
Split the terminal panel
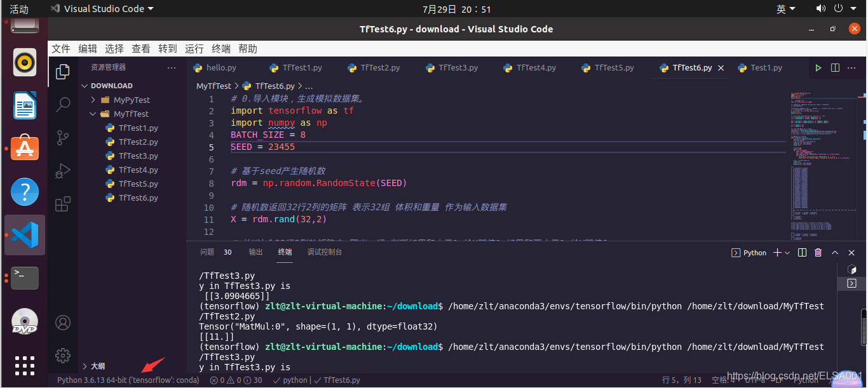click(802, 253)
